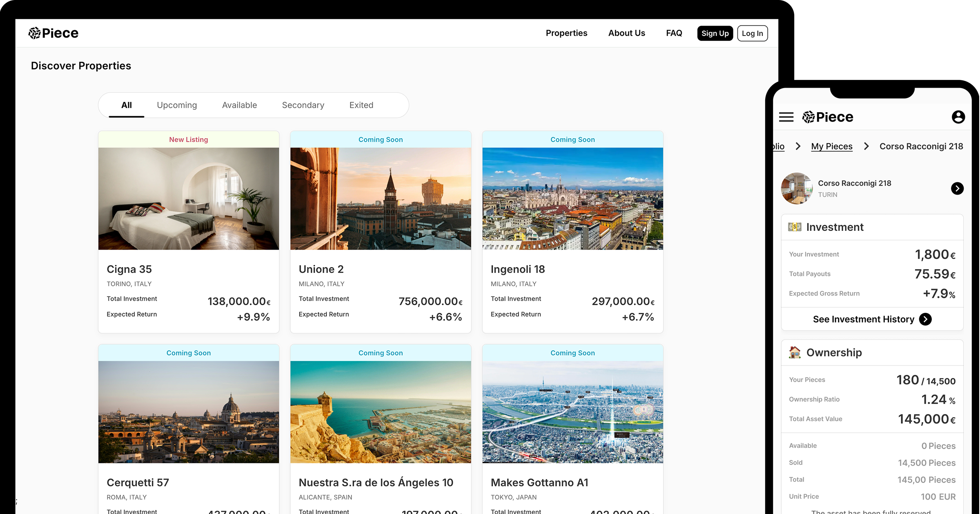Click the Piece logo in desktop header

pos(53,33)
